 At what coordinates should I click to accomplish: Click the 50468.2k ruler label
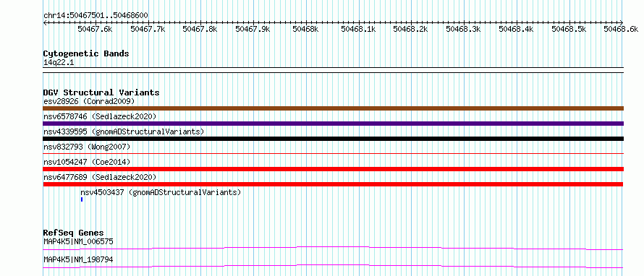click(x=411, y=29)
